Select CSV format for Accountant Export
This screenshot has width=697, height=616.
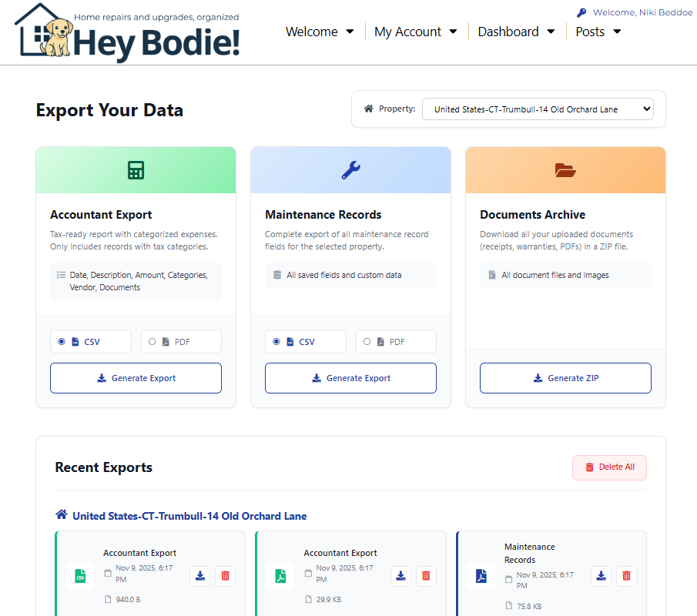(62, 342)
